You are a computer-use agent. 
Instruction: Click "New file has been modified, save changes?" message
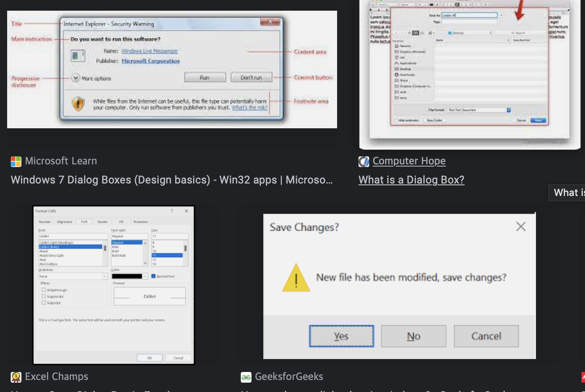pyautogui.click(x=411, y=278)
